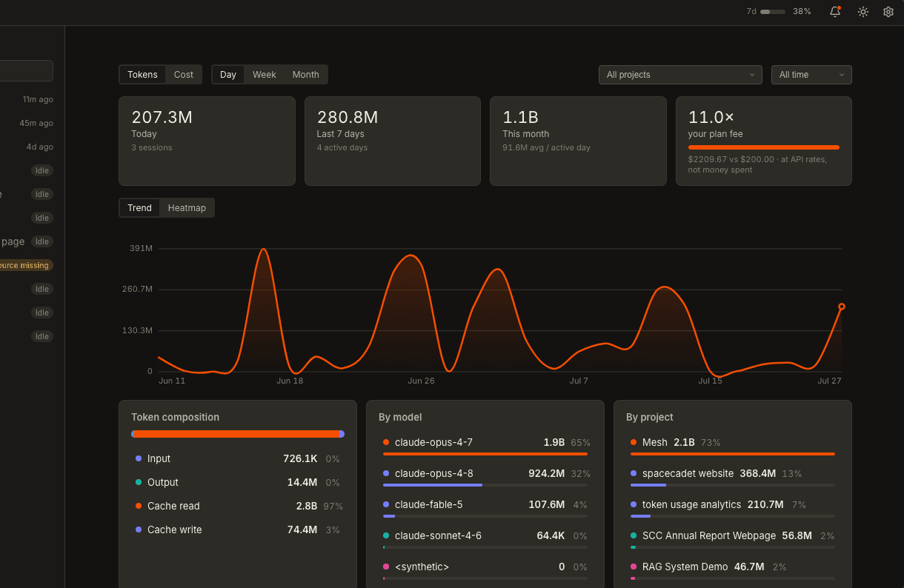Click the 391M y-axis label
Image resolution: width=904 pixels, height=588 pixels.
(141, 248)
